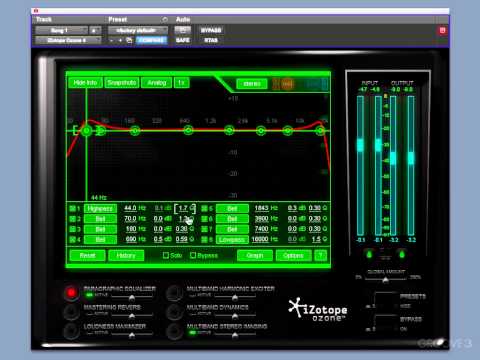This screenshot has width=480, height=360.
Task: Open the iZotope Ozone plugin selector dropdown
Action: 68,40
